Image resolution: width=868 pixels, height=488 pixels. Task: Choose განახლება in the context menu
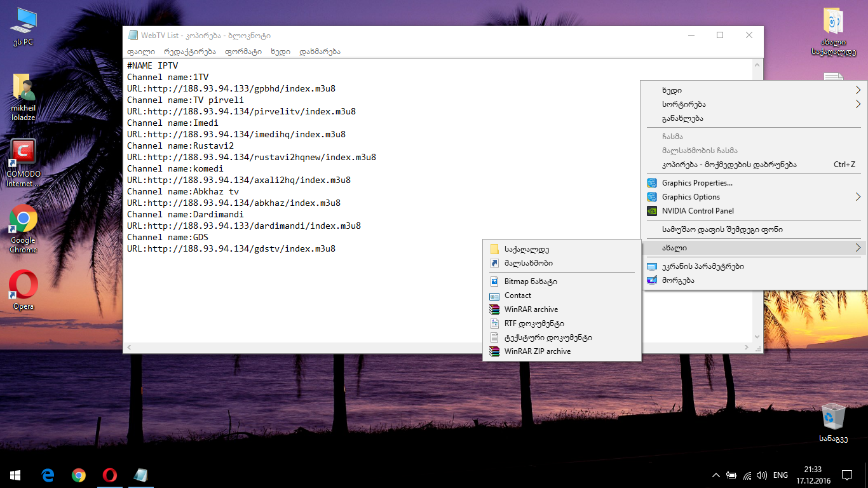(754, 118)
